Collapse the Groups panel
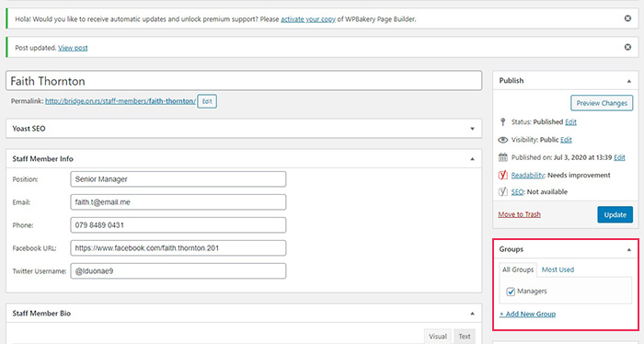 (x=628, y=249)
